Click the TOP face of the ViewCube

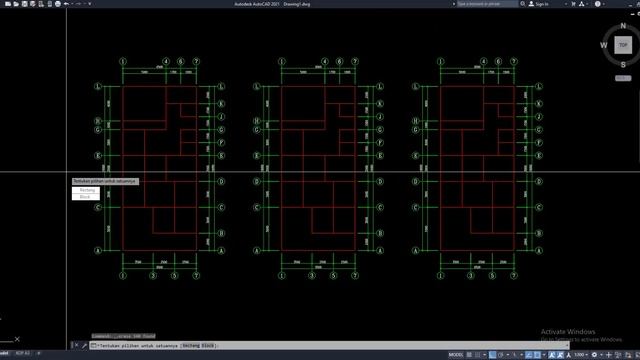[x=623, y=45]
